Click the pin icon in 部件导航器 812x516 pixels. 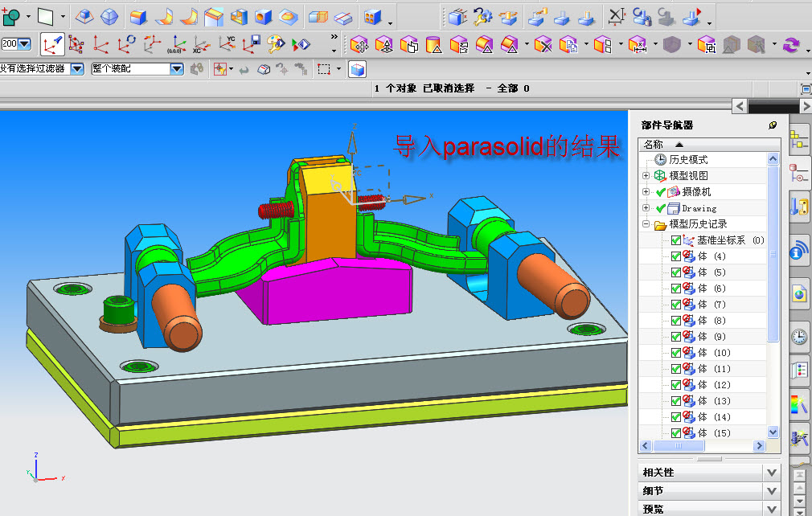[x=773, y=125]
